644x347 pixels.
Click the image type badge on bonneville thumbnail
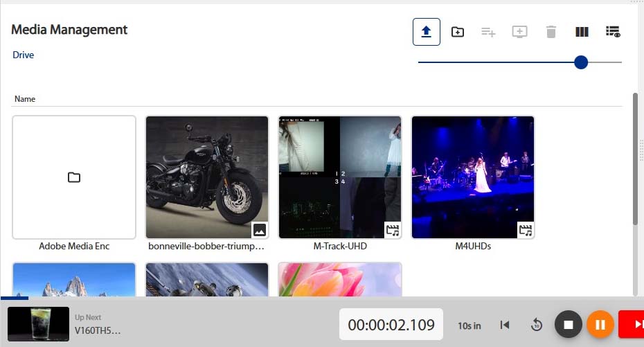click(x=259, y=230)
